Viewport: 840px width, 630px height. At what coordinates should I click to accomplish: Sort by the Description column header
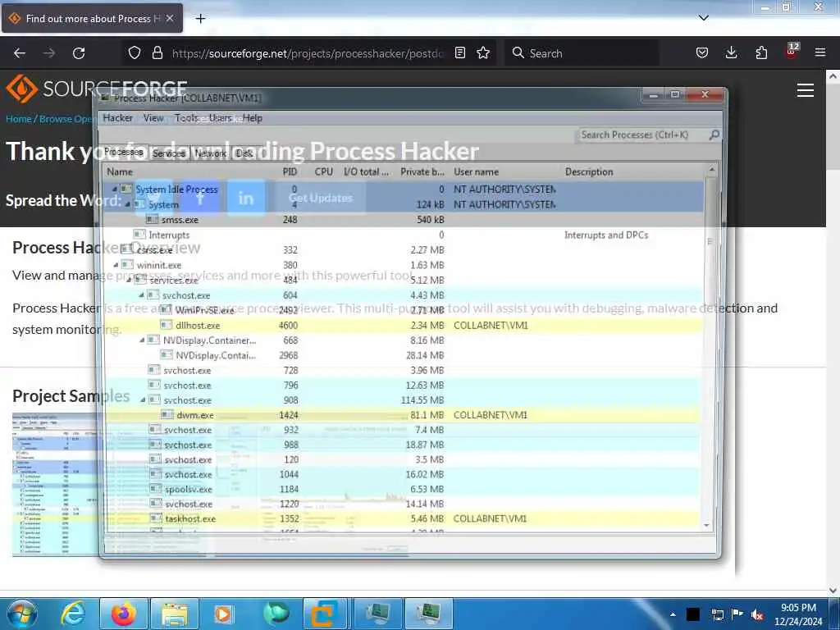coord(589,172)
